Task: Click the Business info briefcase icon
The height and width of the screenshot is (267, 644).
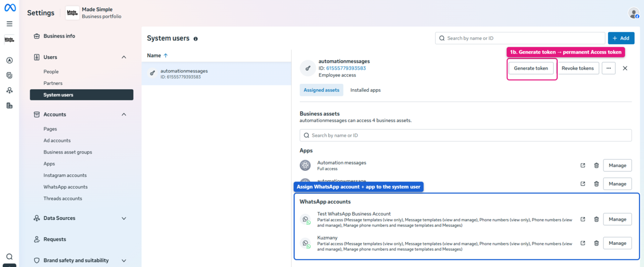Action: click(x=36, y=36)
